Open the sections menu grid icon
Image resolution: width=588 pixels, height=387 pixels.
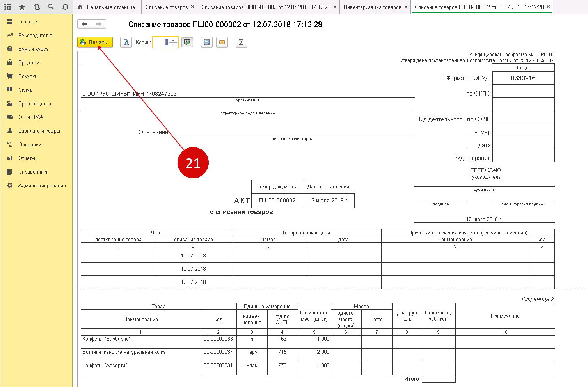click(7, 7)
